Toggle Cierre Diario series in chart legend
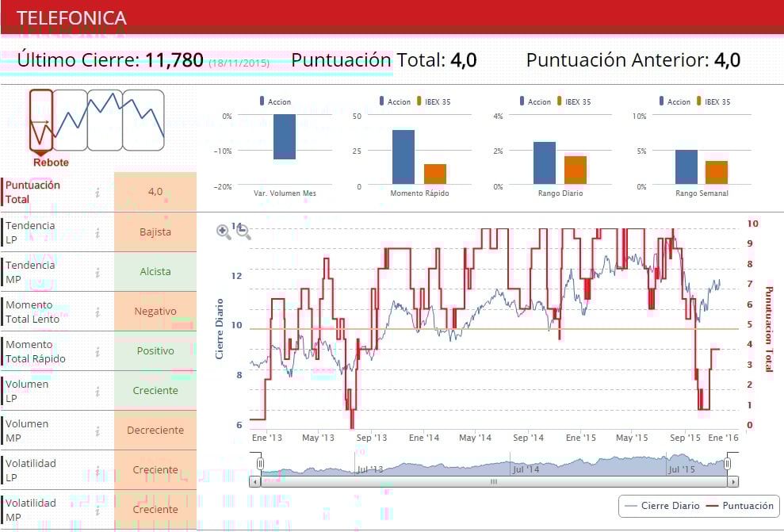The image size is (784, 532). point(662,506)
